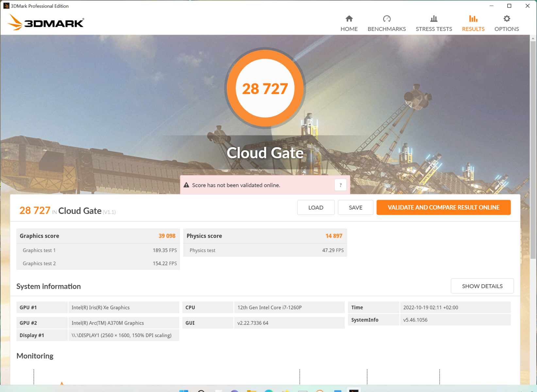The height and width of the screenshot is (392, 537).
Task: Click the scrollbar up arrow
Action: [x=533, y=38]
